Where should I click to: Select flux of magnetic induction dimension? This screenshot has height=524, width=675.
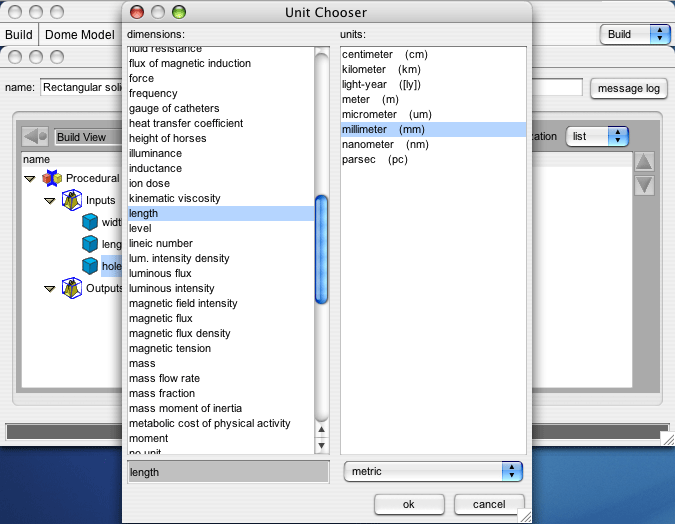coord(221,63)
